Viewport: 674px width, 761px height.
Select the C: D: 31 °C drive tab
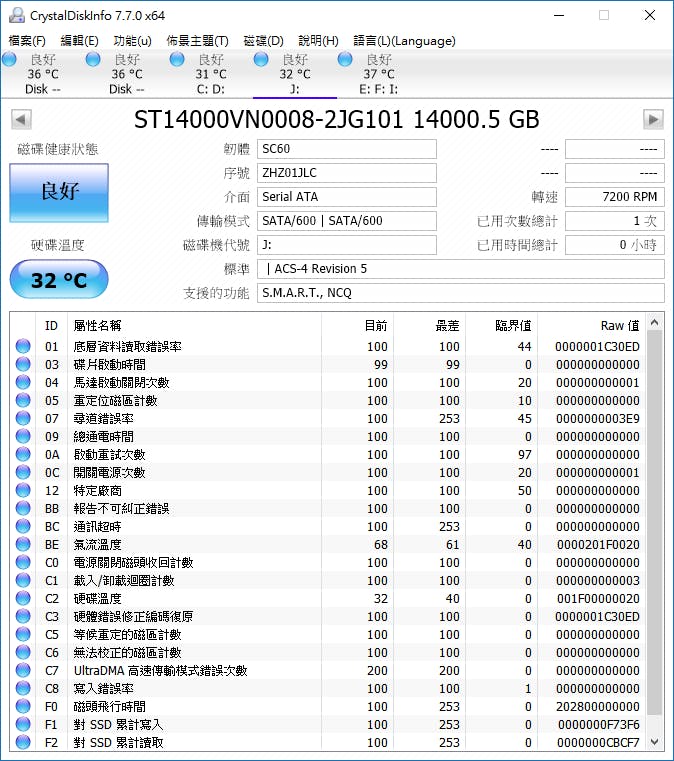point(211,74)
